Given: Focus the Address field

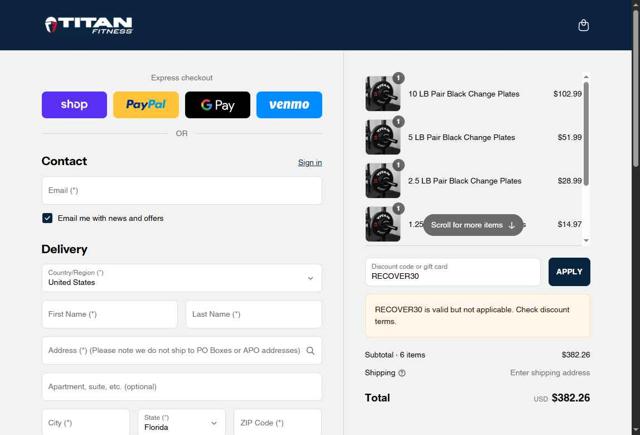Looking at the screenshot, I should (182, 351).
